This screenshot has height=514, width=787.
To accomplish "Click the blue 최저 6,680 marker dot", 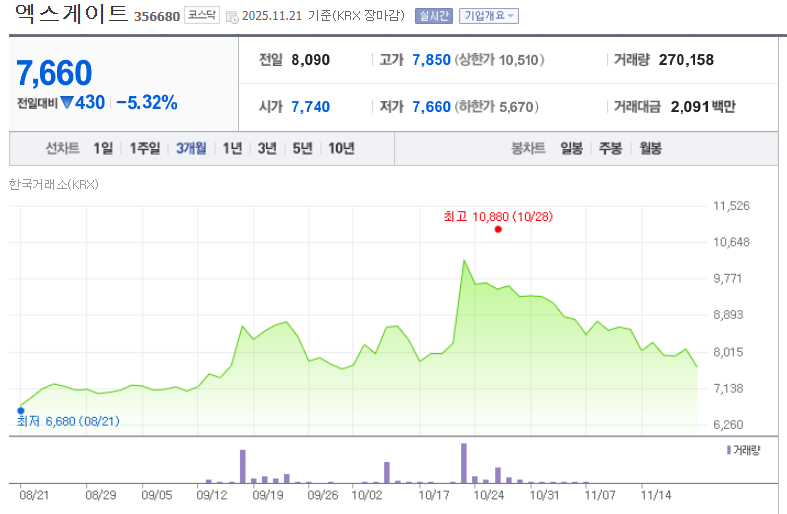I will click(21, 411).
